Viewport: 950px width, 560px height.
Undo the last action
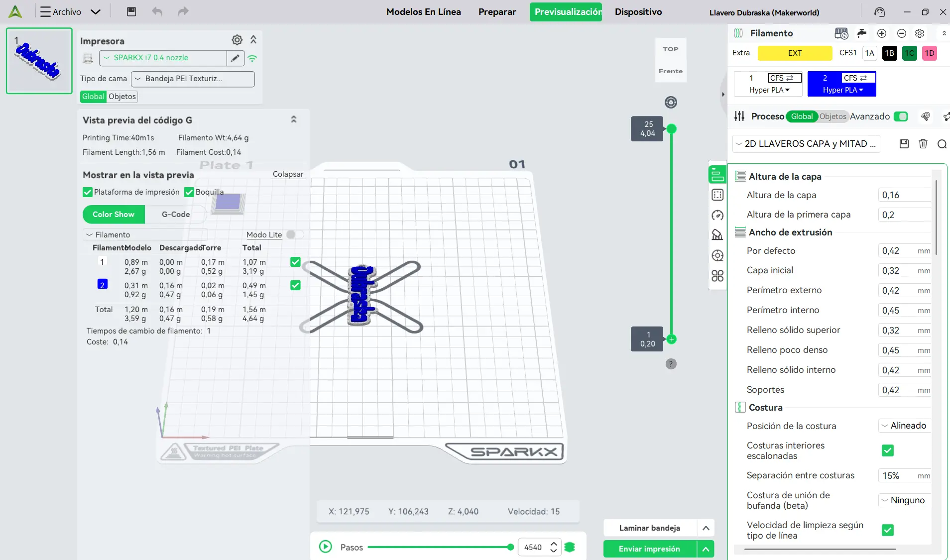[157, 11]
